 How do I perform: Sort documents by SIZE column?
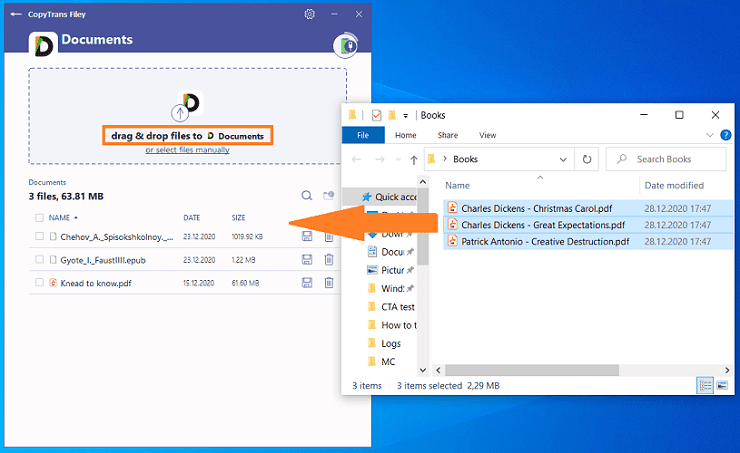pyautogui.click(x=238, y=218)
